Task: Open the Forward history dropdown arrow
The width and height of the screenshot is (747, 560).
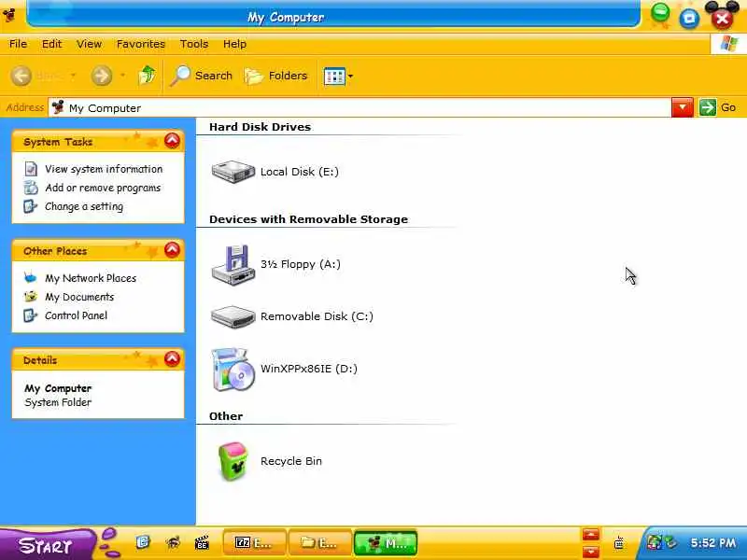Action: coord(122,76)
